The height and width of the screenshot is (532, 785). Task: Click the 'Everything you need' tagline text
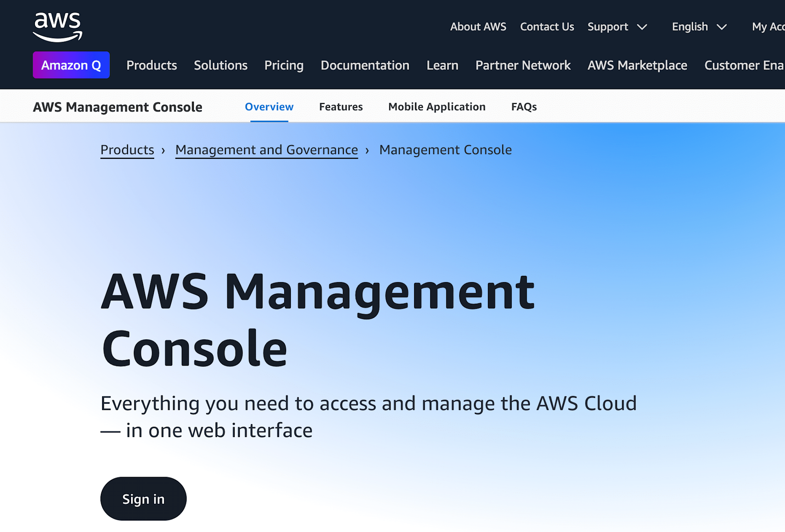[x=368, y=417]
